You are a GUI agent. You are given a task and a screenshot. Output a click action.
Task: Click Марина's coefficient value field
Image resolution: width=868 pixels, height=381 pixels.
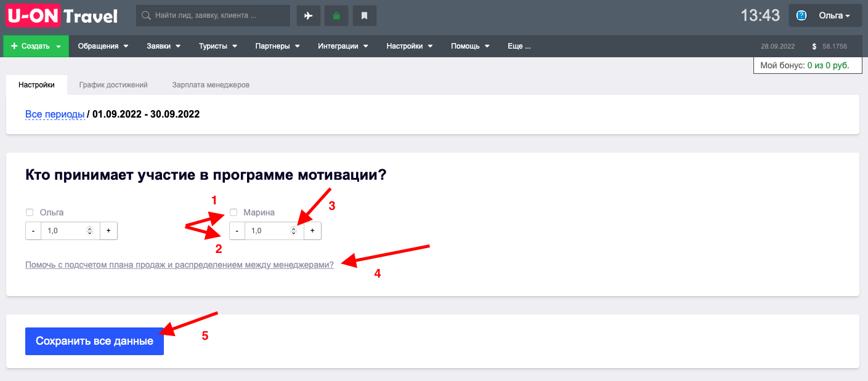coord(274,231)
